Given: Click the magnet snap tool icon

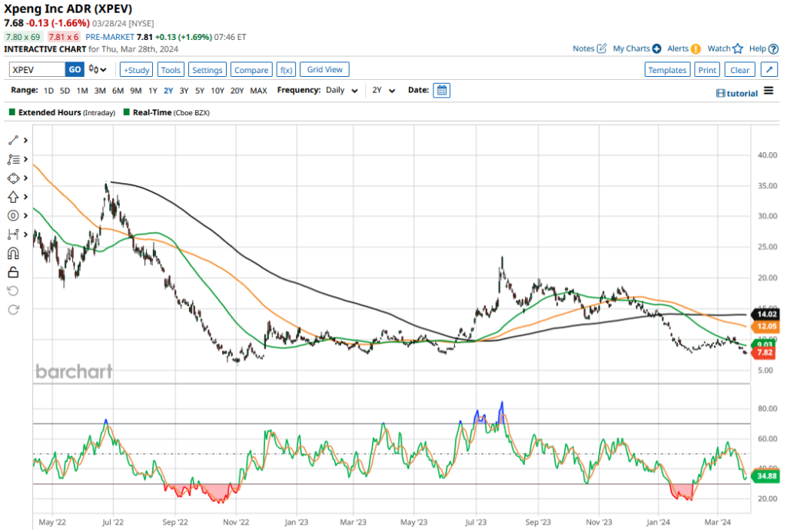Looking at the screenshot, I should pyautogui.click(x=13, y=253).
